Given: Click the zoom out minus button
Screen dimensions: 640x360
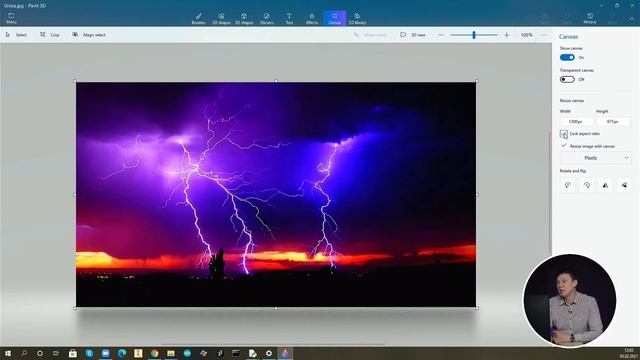Looking at the screenshot, I should 441,35.
